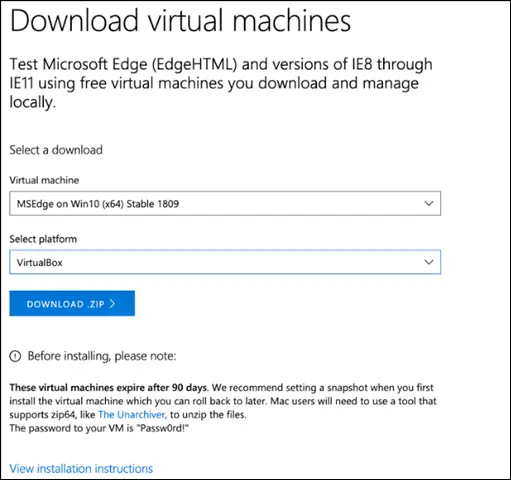Click the DOWNLOAD .ZIP button
Image resolution: width=511 pixels, height=480 pixels.
72,303
